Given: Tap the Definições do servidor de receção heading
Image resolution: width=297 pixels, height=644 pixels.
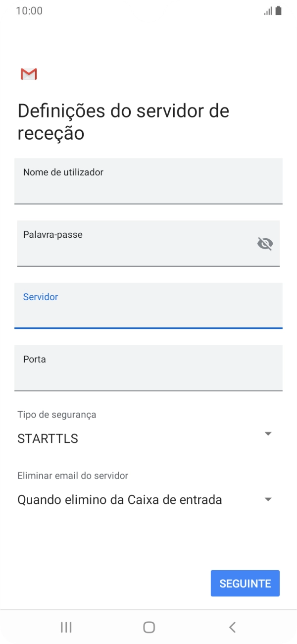Looking at the screenshot, I should pos(123,121).
